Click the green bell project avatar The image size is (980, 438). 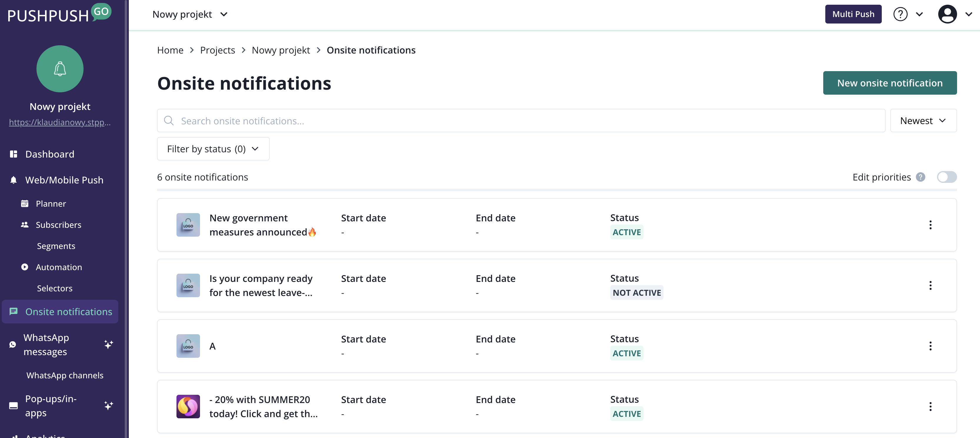[x=60, y=69]
